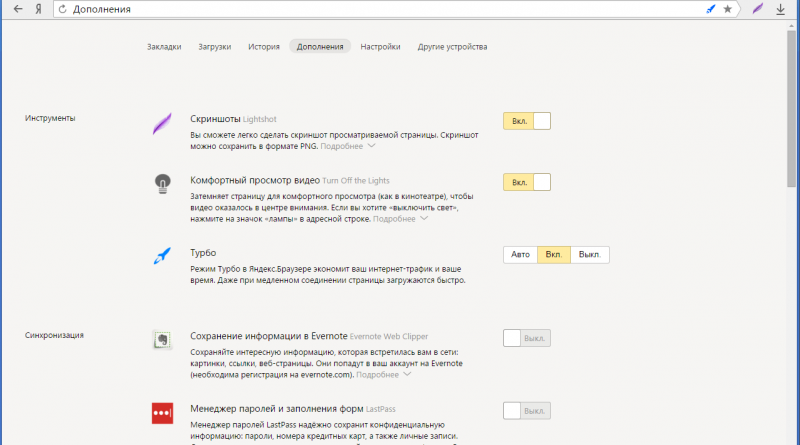The image size is (800, 445).
Task: Set Turbo mode to Вкл.
Action: [554, 255]
